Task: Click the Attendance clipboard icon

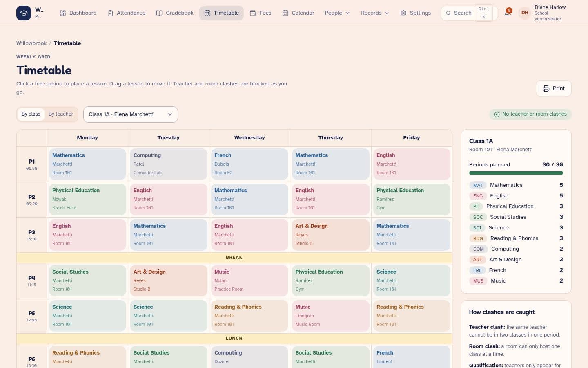Action: click(x=110, y=13)
